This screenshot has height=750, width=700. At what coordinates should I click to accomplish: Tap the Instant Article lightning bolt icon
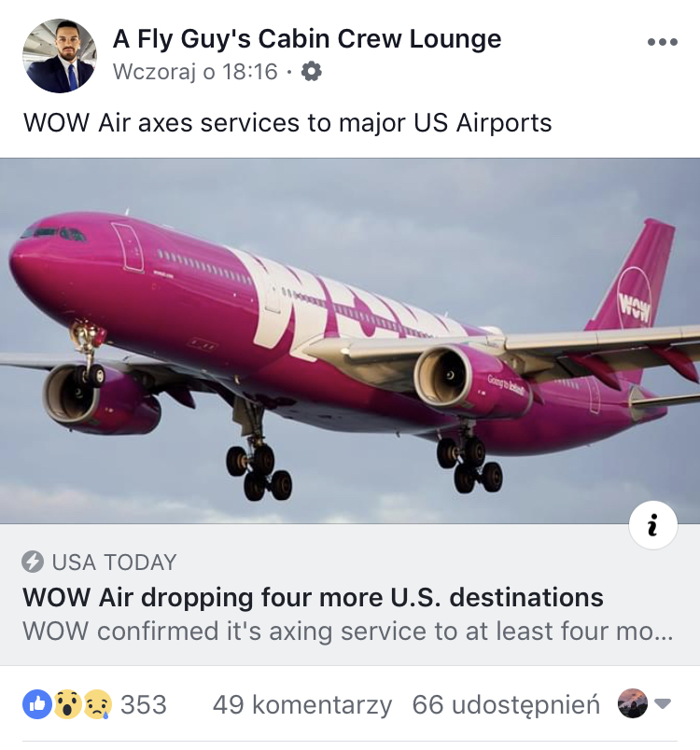pyautogui.click(x=33, y=562)
